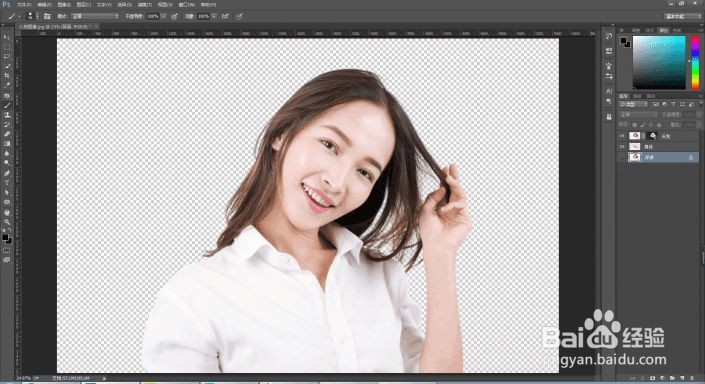Open the Adjustments sliders panel icon in the dock
705x384 pixels.
tap(609, 76)
